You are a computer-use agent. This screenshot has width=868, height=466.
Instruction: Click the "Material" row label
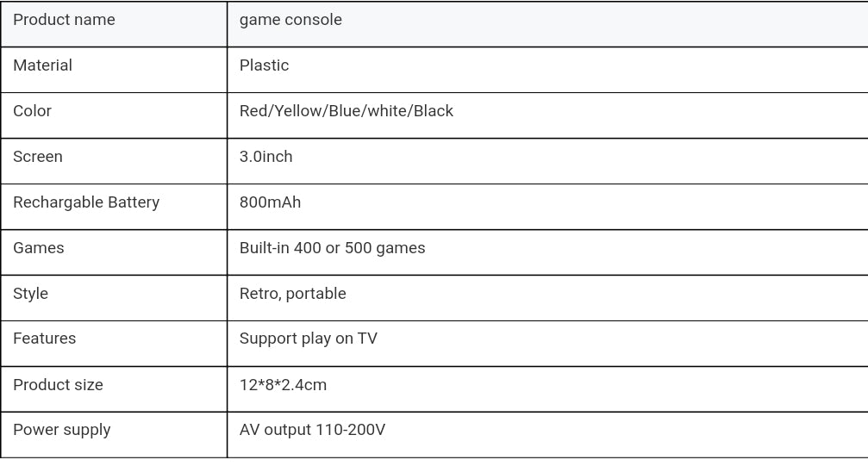(42, 65)
